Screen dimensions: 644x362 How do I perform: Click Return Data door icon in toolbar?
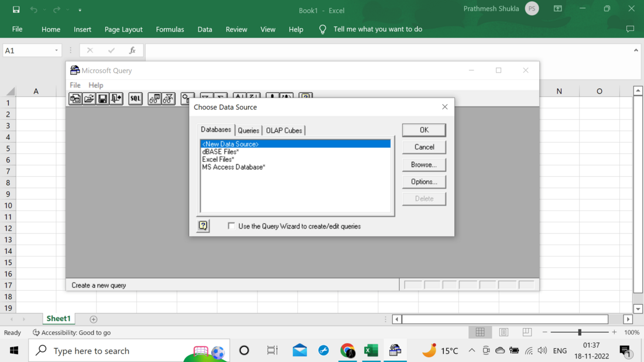(117, 98)
